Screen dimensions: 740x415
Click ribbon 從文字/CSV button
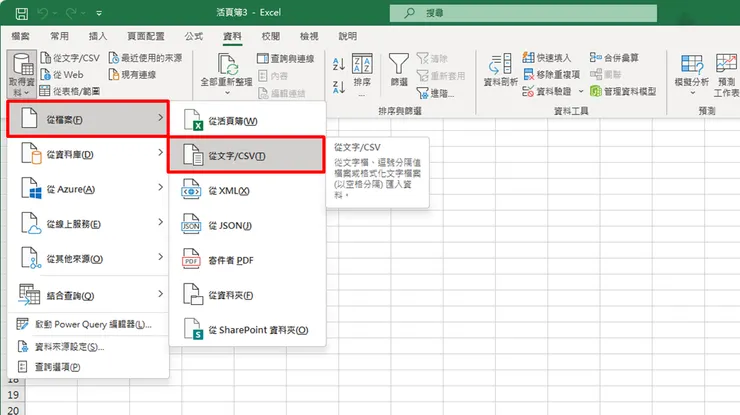(70, 58)
